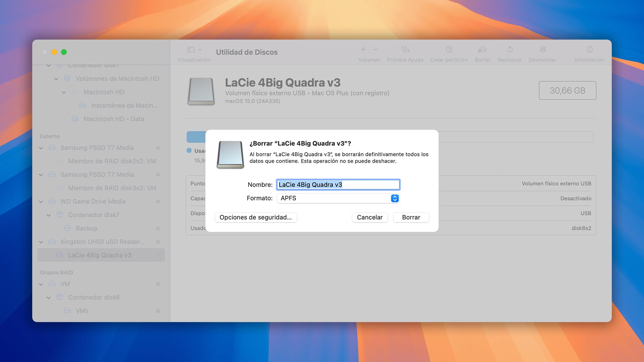Click the blue Usado legend square
Screen dimensions: 644x362
(189, 151)
